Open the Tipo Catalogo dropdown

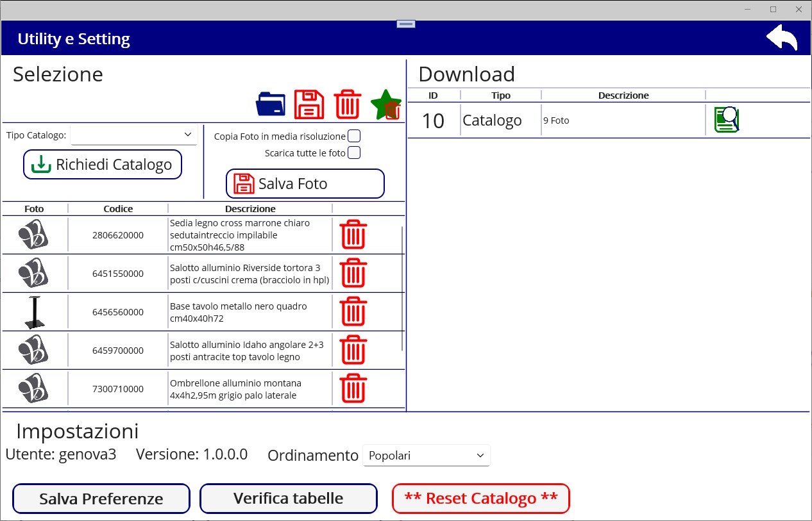click(x=133, y=135)
